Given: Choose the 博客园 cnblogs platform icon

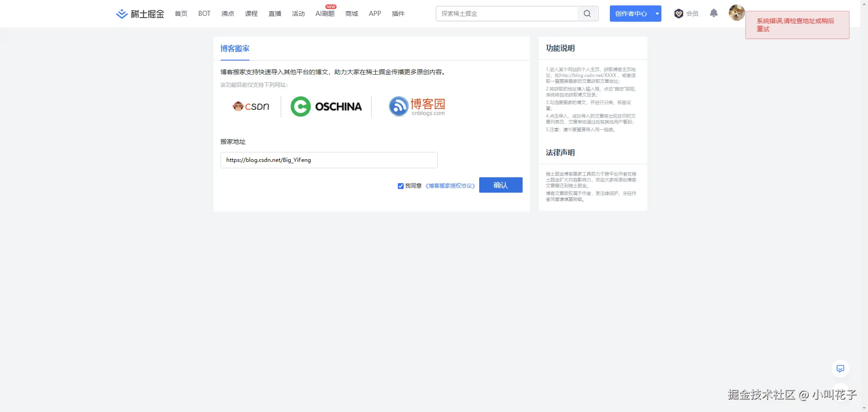Looking at the screenshot, I should point(416,106).
